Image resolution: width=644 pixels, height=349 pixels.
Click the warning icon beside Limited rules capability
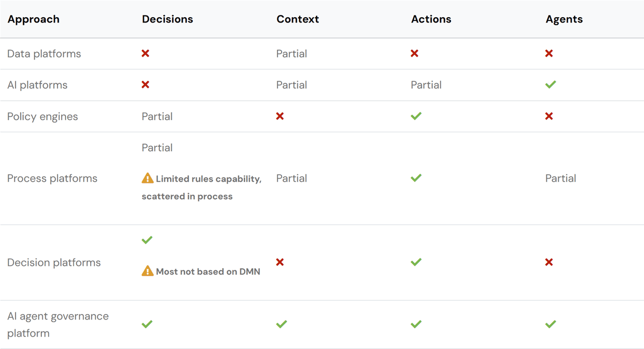pos(148,179)
